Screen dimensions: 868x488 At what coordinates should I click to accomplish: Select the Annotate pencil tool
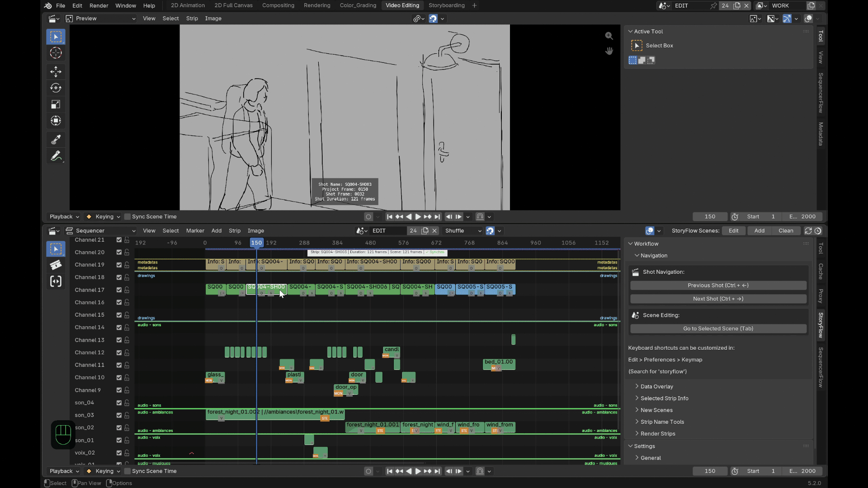(x=56, y=156)
